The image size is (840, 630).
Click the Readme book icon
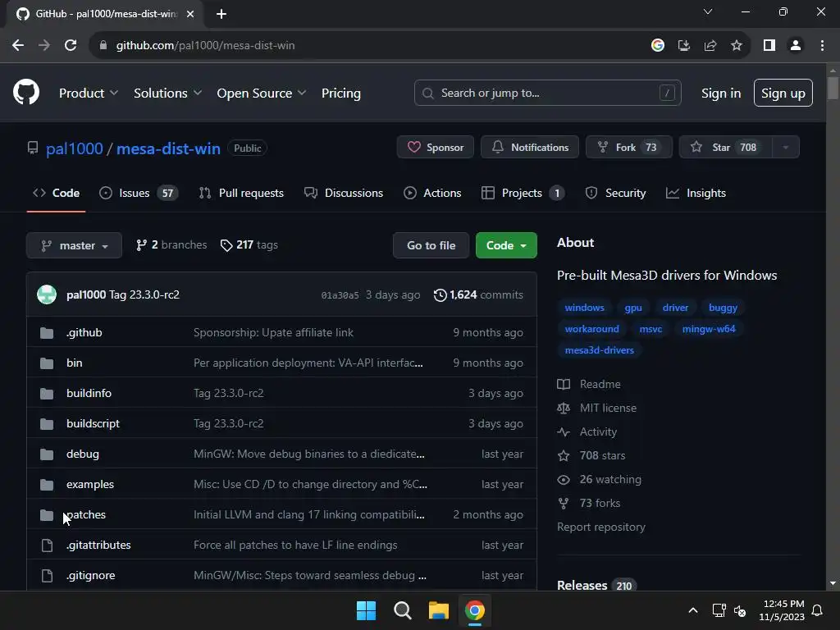(564, 384)
